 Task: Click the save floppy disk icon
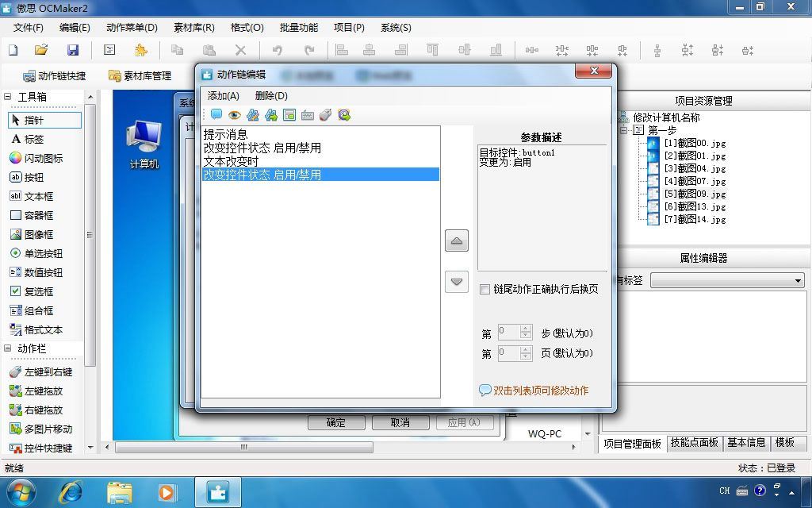click(x=73, y=50)
